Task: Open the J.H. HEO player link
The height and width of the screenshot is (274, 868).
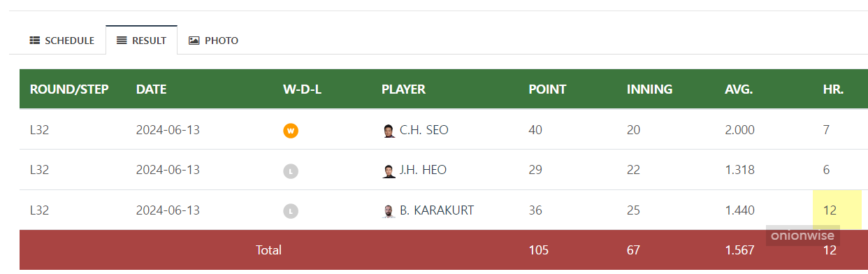Action: click(x=423, y=170)
